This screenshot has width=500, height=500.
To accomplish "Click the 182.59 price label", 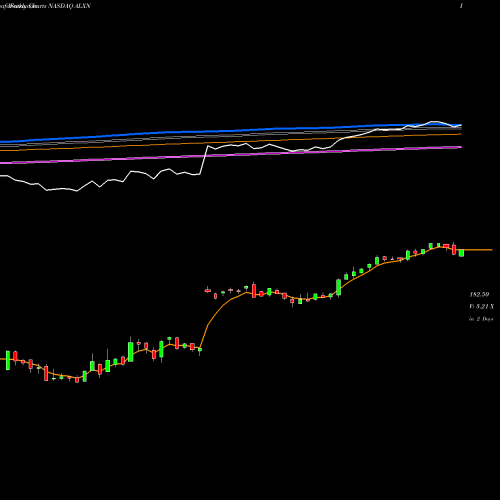I will coord(479,294).
